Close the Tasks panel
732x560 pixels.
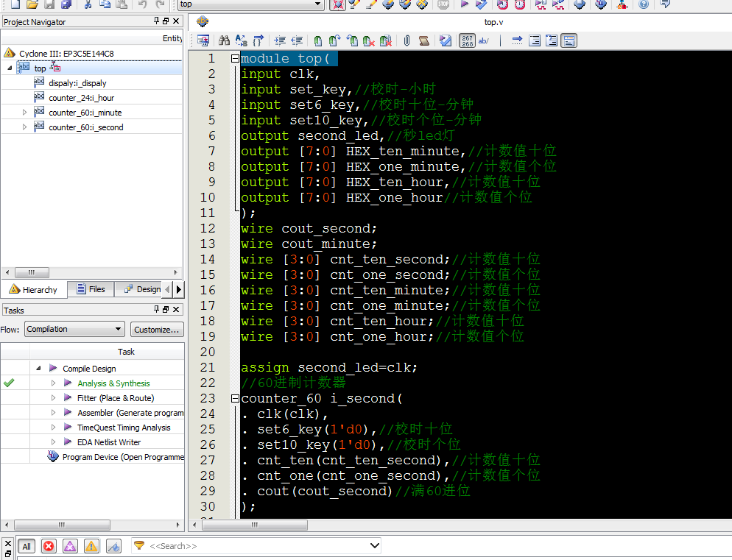click(176, 309)
